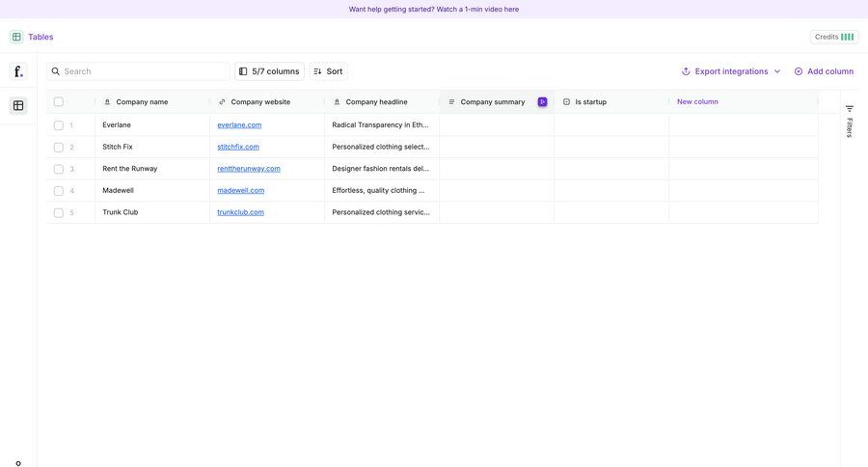Select the checkbox for Everlane row
The width and height of the screenshot is (868, 467).
pos(59,125)
